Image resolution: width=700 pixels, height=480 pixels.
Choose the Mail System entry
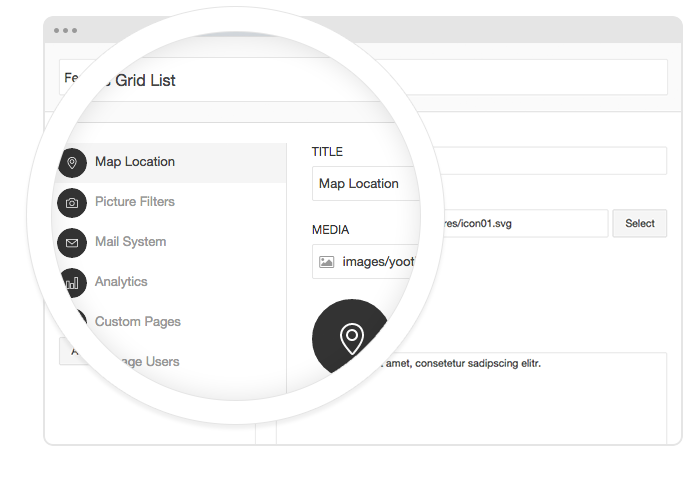point(131,242)
